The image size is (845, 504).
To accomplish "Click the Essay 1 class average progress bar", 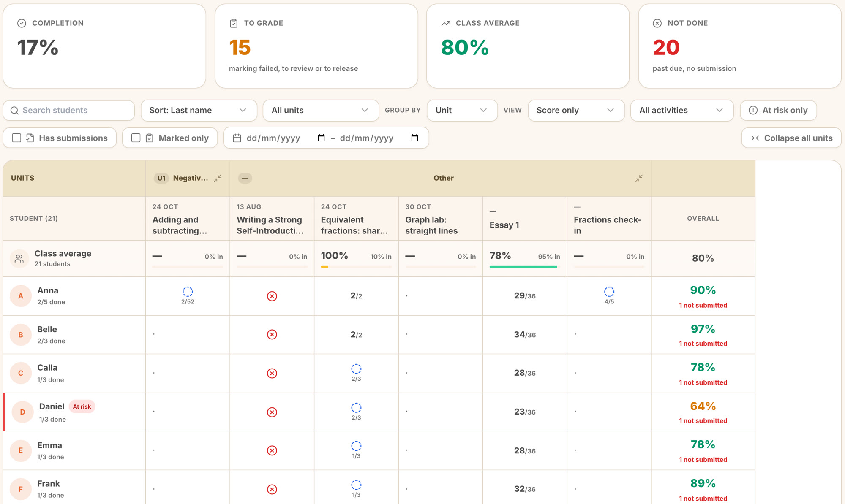I will [x=525, y=267].
